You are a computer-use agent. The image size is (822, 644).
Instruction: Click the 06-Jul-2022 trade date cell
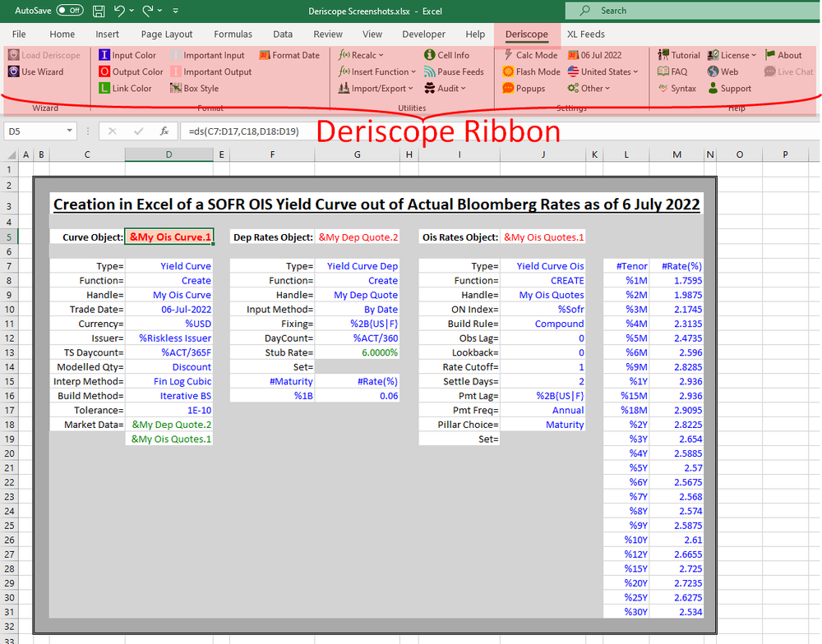tap(169, 309)
